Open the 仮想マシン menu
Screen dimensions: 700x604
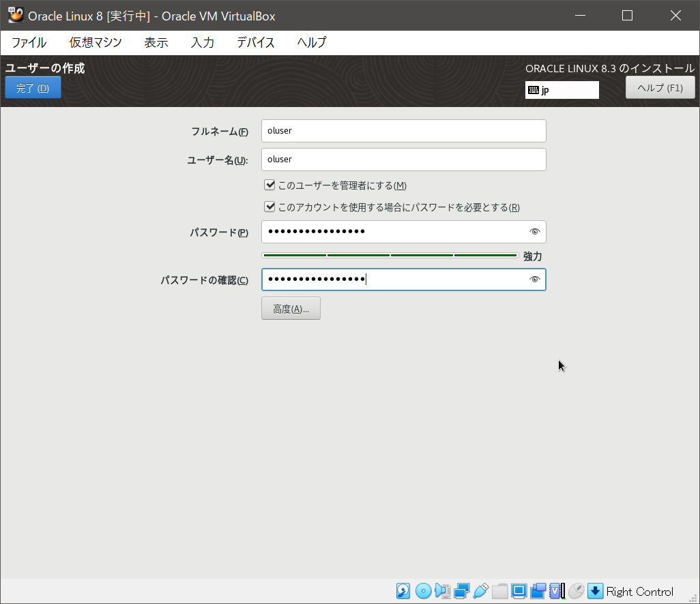pos(96,42)
